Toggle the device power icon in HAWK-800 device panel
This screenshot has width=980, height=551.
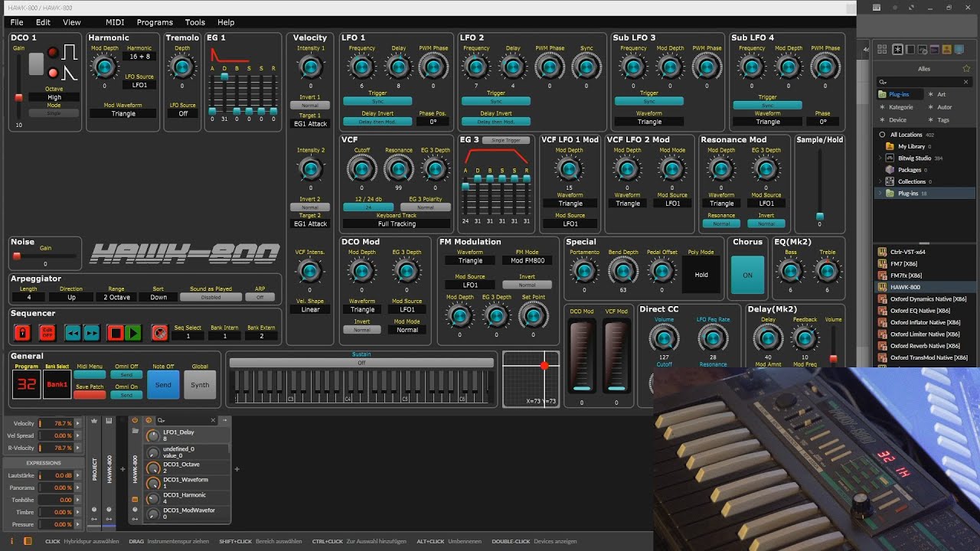tap(136, 420)
